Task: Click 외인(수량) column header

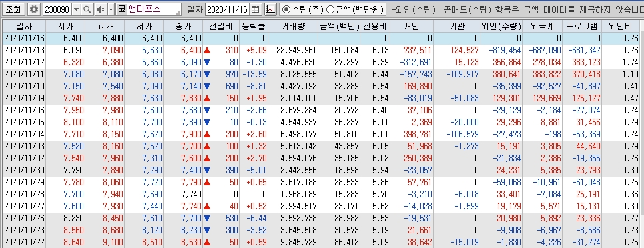Action: [x=501, y=27]
